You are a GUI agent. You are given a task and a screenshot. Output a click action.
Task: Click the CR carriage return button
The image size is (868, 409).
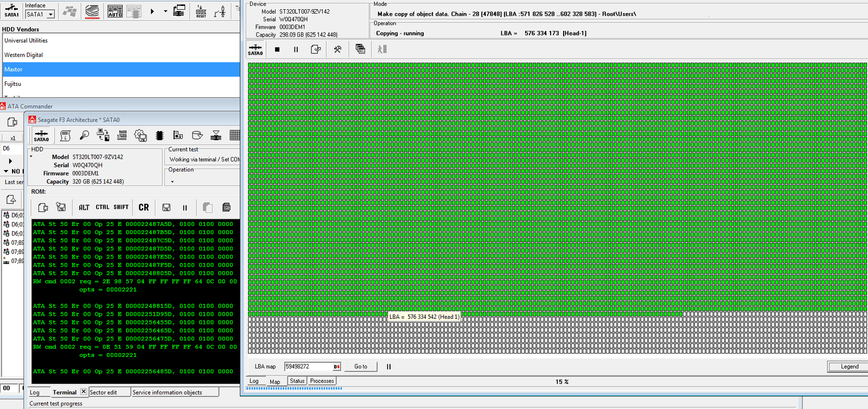coord(144,207)
